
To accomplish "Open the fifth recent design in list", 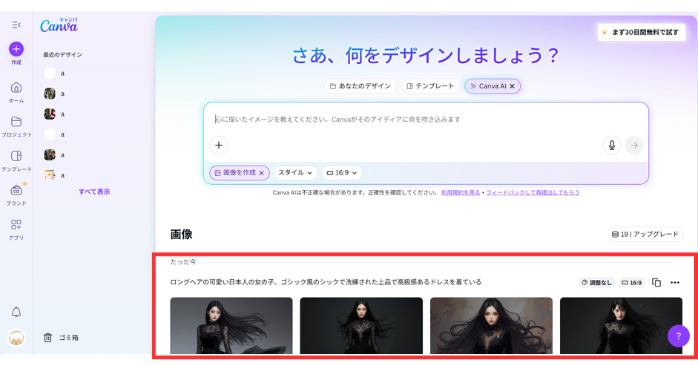I will [x=54, y=155].
